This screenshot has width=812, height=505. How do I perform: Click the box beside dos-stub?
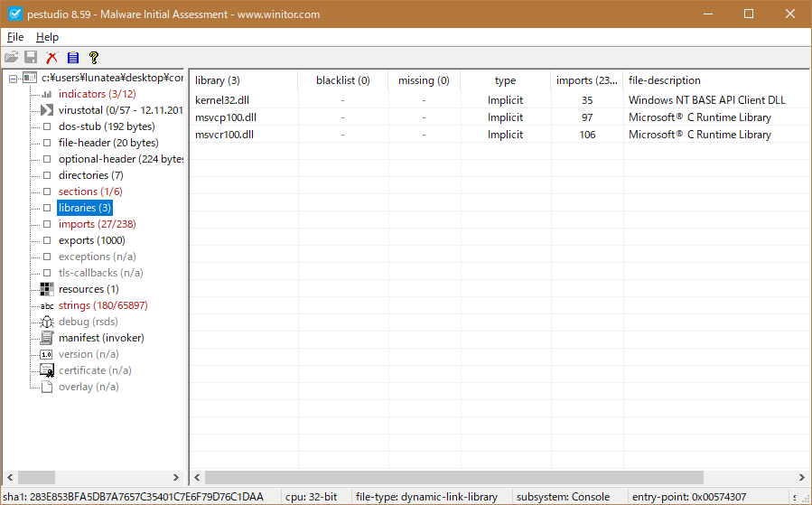(47, 126)
